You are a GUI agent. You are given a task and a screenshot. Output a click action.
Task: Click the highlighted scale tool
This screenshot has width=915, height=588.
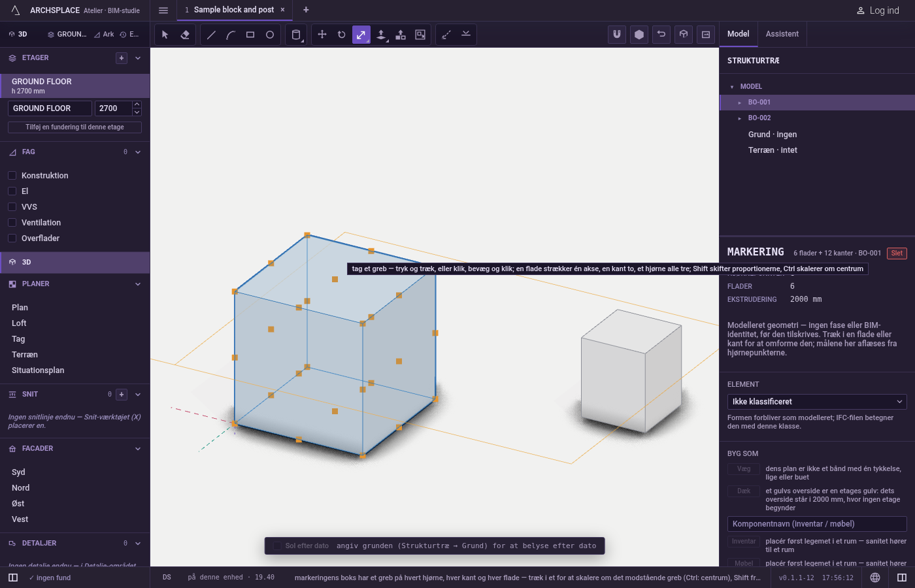pos(361,35)
